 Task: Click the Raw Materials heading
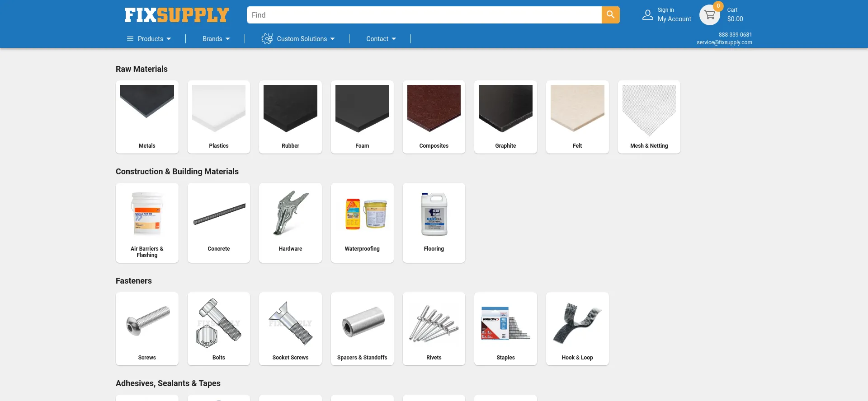point(142,69)
